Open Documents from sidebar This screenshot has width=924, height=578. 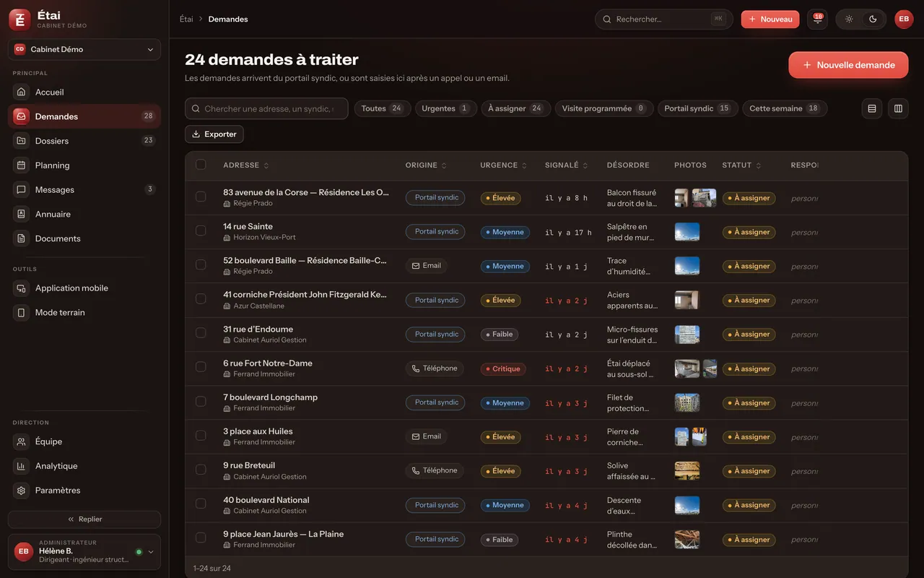(84, 238)
